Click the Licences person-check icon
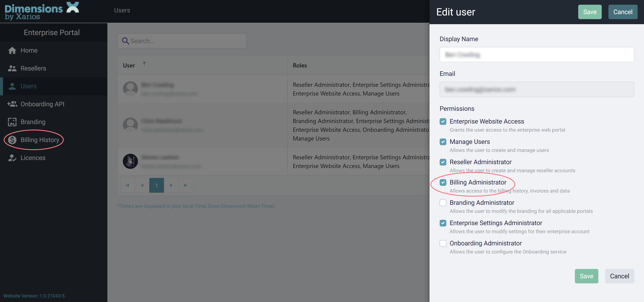This screenshot has width=644, height=302. click(x=12, y=158)
